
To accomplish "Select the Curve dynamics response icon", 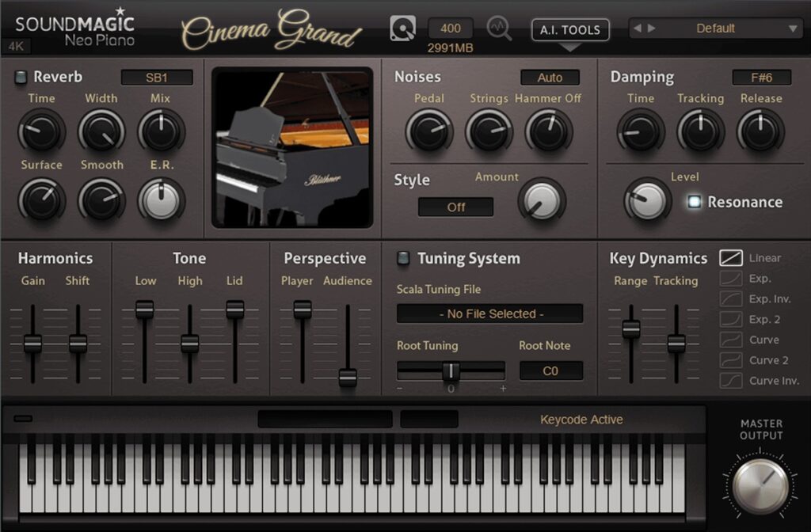I will click(729, 340).
